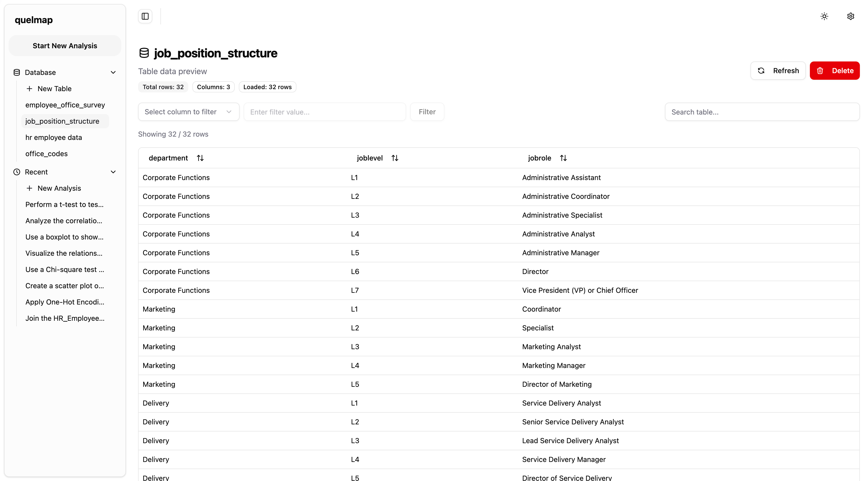Select 'Vice President (VP) or Chief Officer' cell
Image resolution: width=868 pixels, height=481 pixels.
pos(580,290)
